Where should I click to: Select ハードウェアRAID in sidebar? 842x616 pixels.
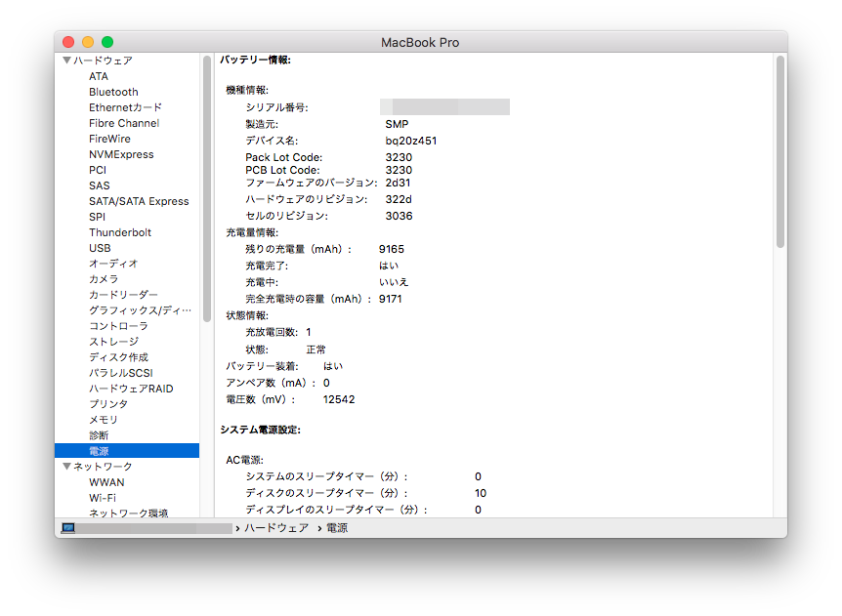coord(131,388)
